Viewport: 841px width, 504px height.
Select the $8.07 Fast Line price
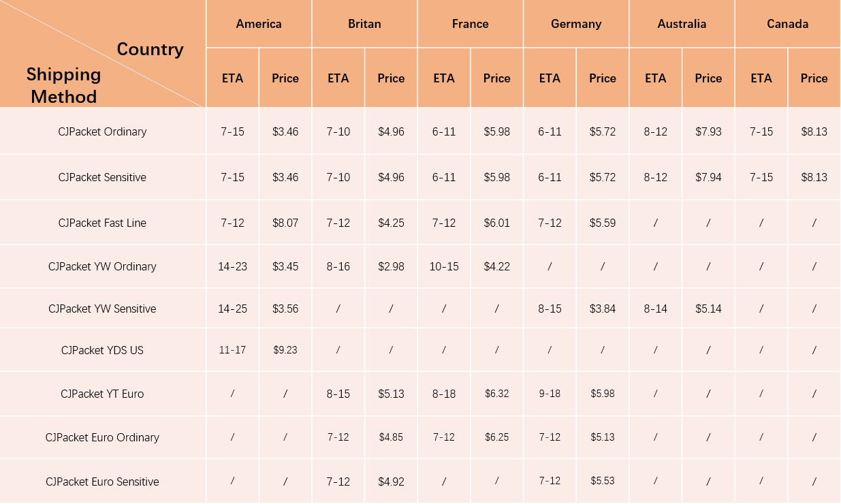(285, 223)
